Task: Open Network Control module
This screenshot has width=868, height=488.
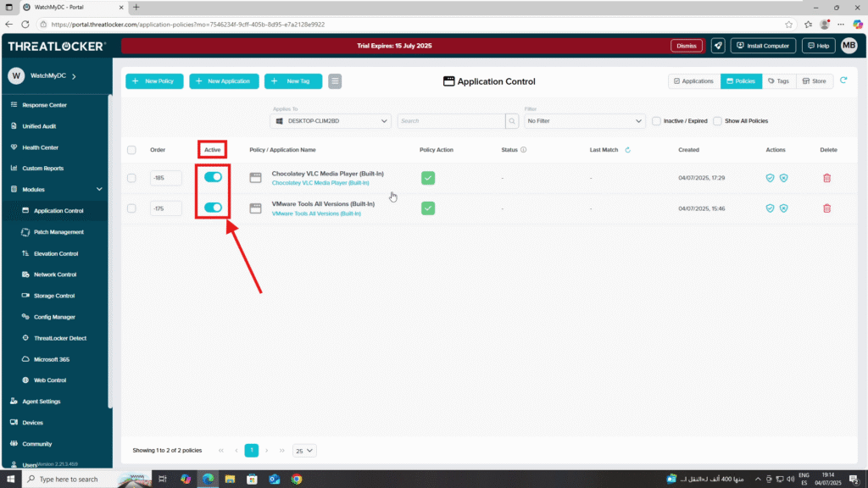Action: pyautogui.click(x=55, y=274)
